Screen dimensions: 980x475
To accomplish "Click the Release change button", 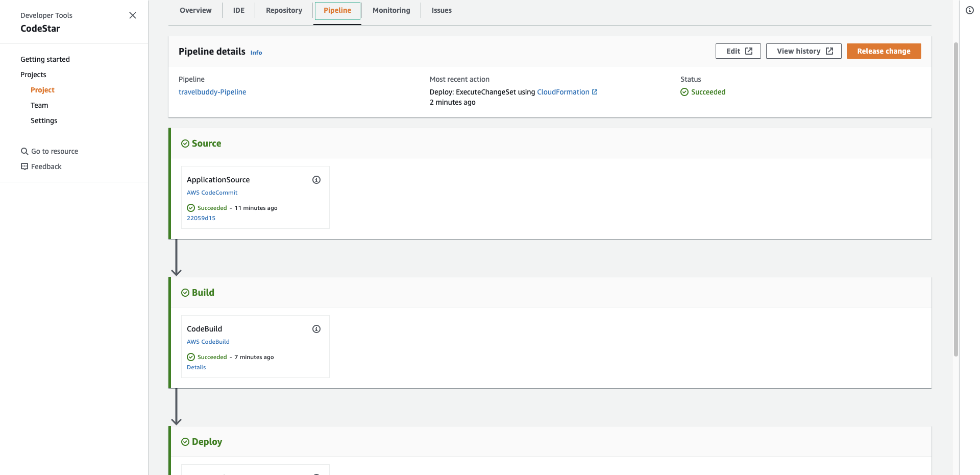I will coord(884,51).
